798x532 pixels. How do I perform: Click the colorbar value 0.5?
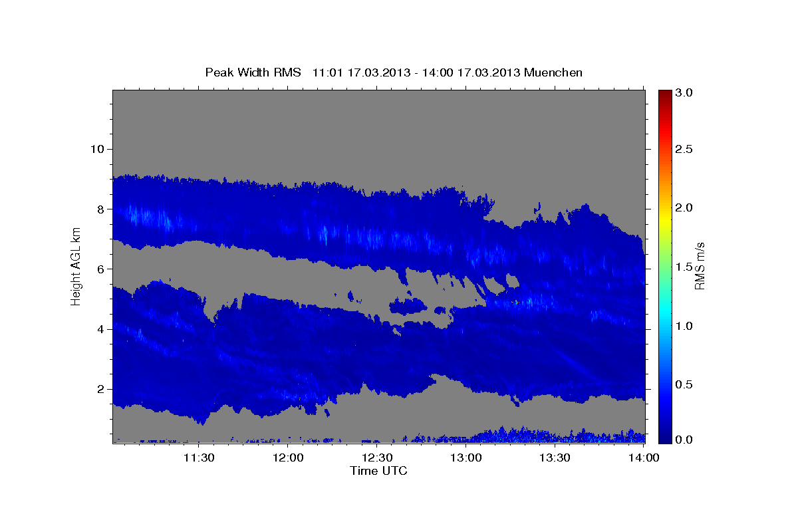pyautogui.click(x=684, y=384)
